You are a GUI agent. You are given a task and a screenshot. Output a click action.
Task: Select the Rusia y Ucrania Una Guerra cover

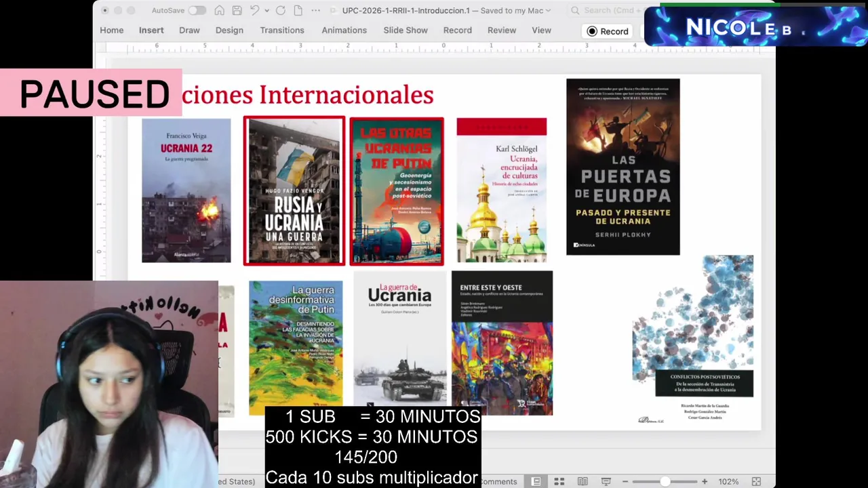[294, 191]
